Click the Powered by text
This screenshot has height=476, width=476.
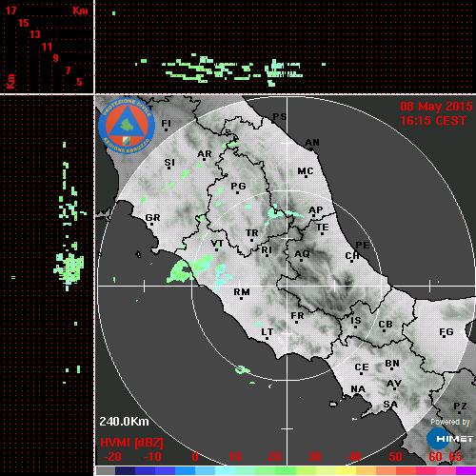pyautogui.click(x=450, y=422)
